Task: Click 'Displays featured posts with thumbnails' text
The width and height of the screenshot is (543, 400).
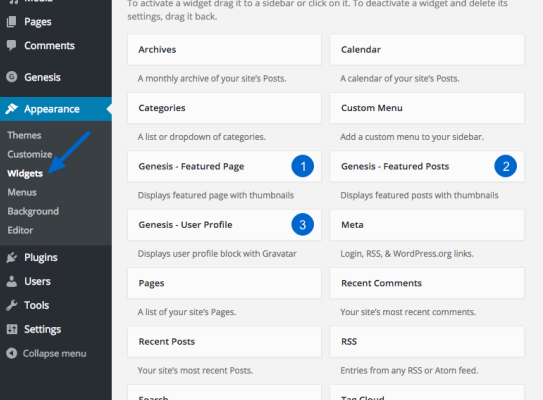Action: click(419, 195)
